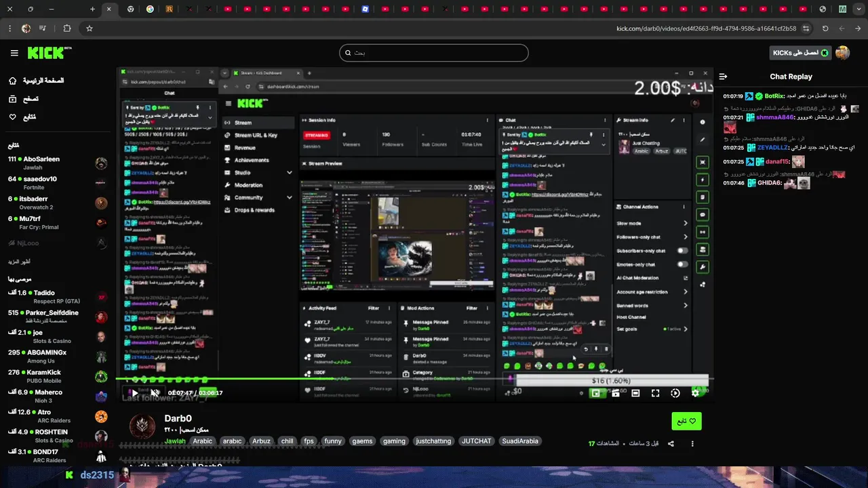This screenshot has height=488, width=868.
Task: Select the fps tag
Action: tap(309, 441)
